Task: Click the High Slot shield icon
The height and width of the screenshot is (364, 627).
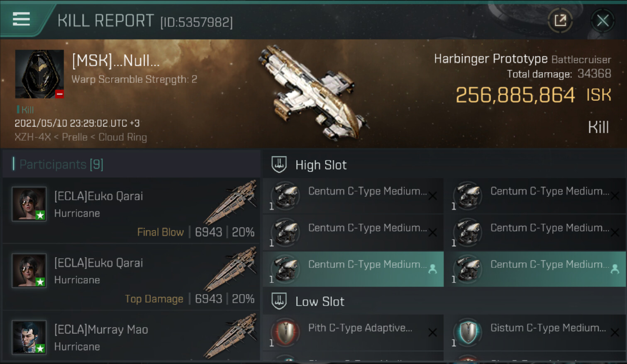Action: coord(279,165)
